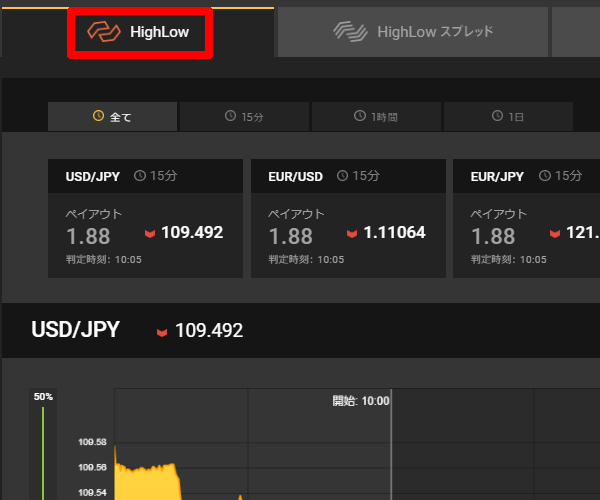Click the 109.54 price axis label
The width and height of the screenshot is (600, 500).
point(92,493)
